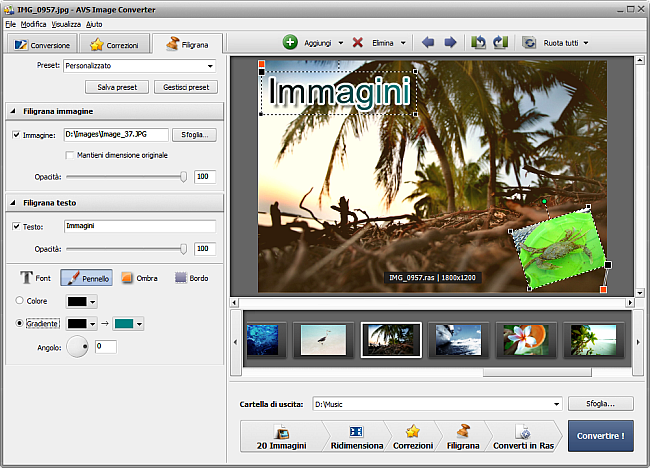The height and width of the screenshot is (468, 650).
Task: Click the image watermark Opacità slider
Action: pos(126,177)
